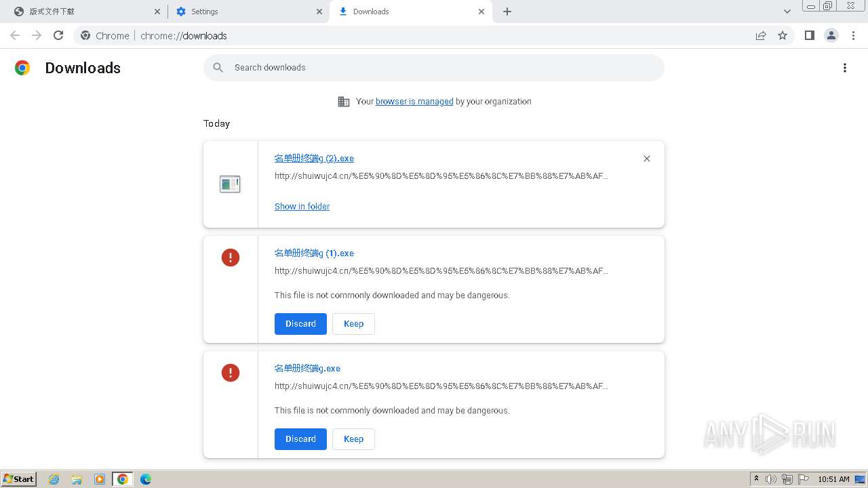Keep the 名单册终端g (1).exe download
Screen dimensions: 868x488
(x=353, y=324)
